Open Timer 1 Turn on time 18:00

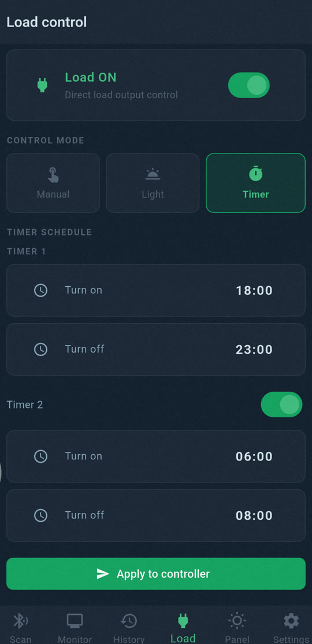coord(156,290)
